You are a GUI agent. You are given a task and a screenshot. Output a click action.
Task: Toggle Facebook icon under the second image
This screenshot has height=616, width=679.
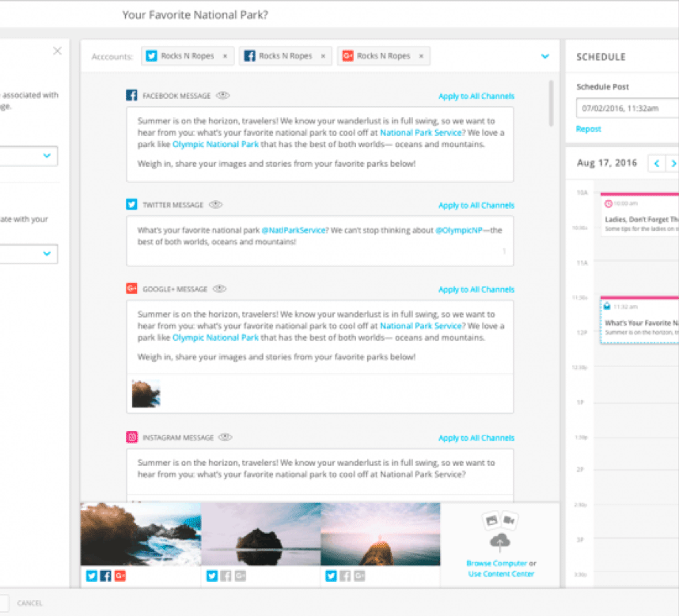coord(226,576)
